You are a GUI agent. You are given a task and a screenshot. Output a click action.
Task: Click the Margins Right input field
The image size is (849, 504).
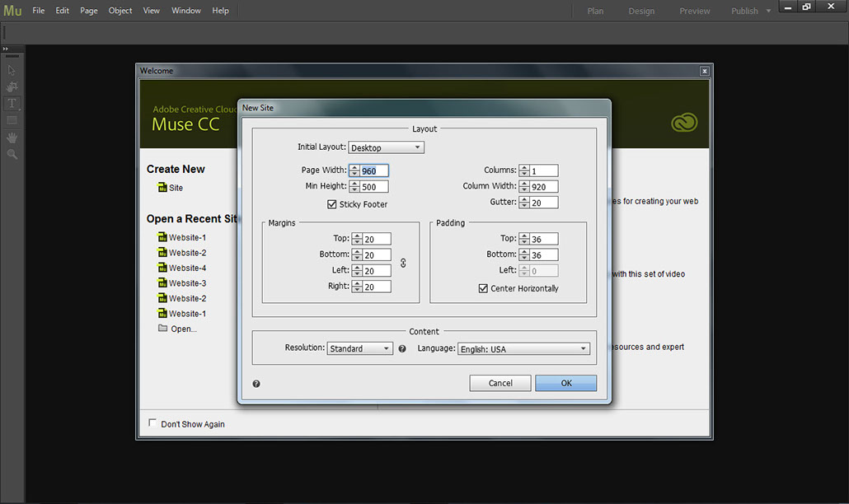tap(377, 287)
